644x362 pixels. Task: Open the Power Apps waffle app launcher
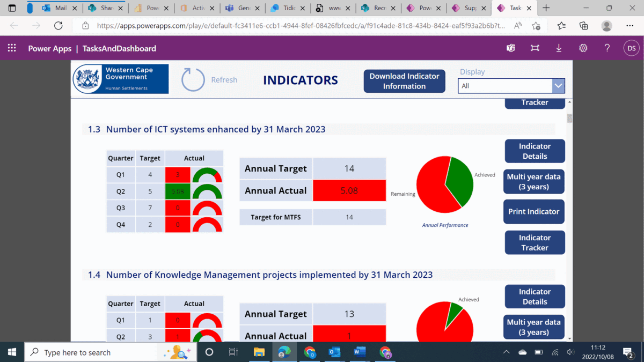[x=12, y=48]
